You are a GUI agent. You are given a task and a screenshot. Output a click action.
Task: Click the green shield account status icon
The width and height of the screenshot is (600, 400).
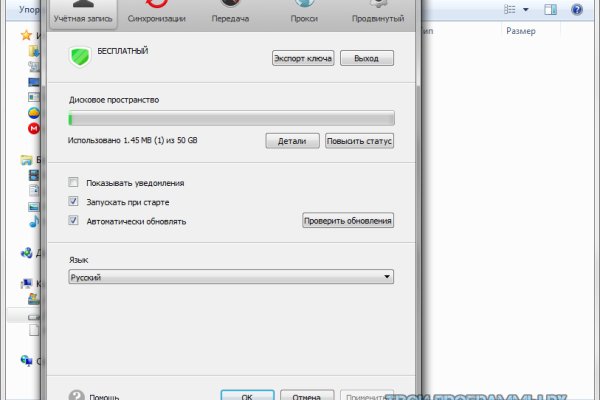[x=79, y=57]
